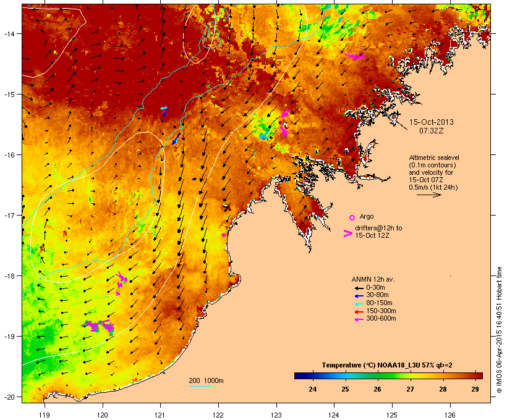Screen dimensions: 507x420
Task: Click the temperature color bar
Action: pyautogui.click(x=388, y=376)
